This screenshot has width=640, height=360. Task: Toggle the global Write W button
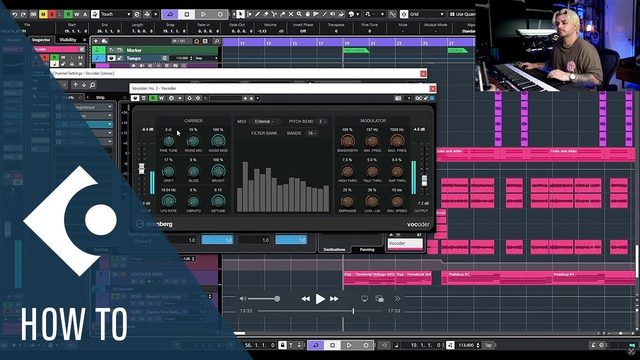[77, 14]
